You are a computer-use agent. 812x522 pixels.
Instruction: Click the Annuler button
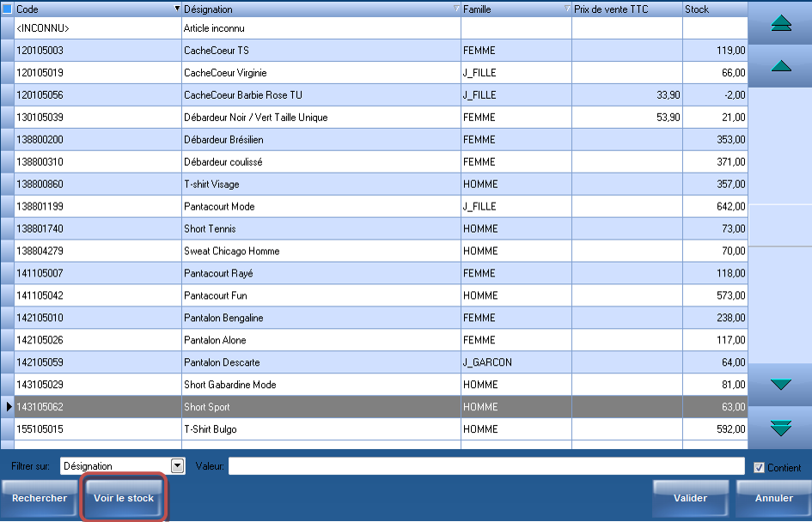[773, 498]
